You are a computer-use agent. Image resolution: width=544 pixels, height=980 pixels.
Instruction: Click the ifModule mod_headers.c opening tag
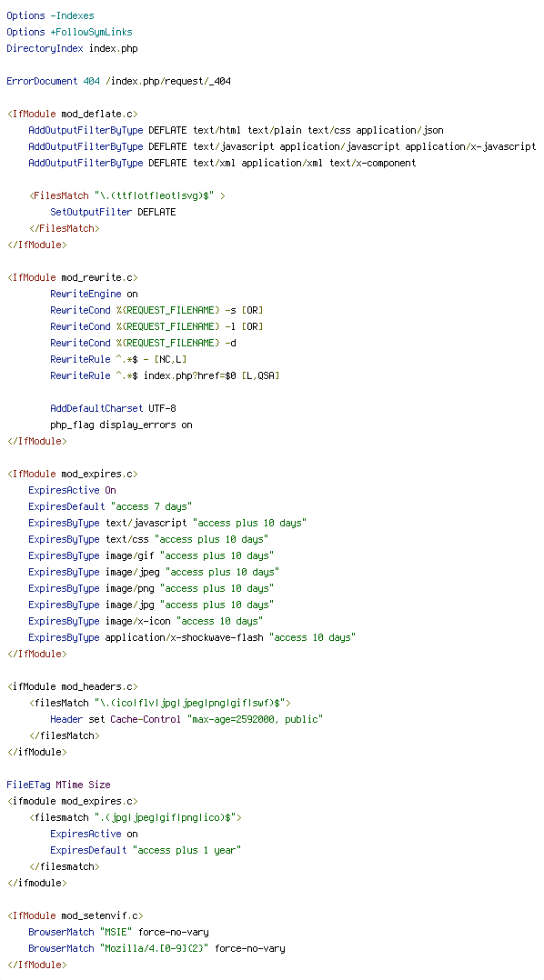tap(73, 686)
